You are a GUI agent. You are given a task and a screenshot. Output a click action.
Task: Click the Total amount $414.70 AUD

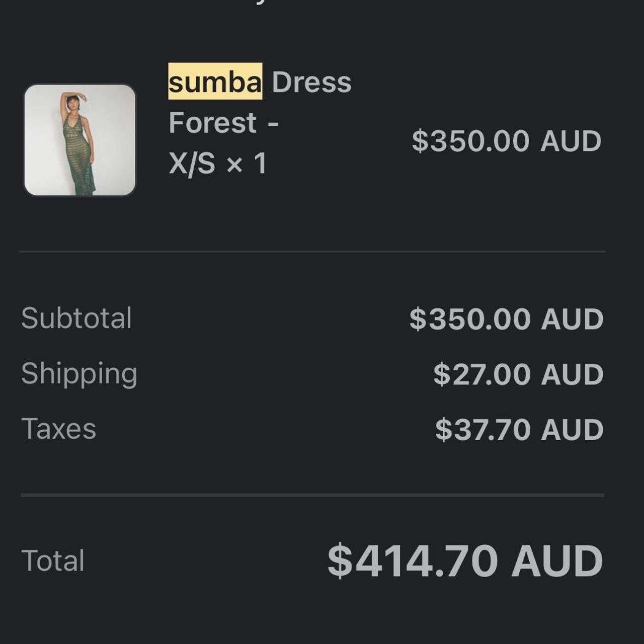(x=465, y=560)
